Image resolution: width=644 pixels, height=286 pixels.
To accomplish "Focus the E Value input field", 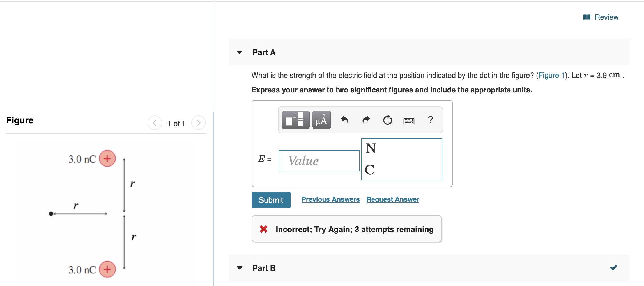I will coord(319,161).
